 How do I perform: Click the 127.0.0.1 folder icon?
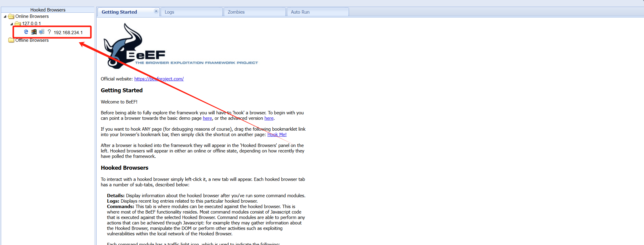18,24
